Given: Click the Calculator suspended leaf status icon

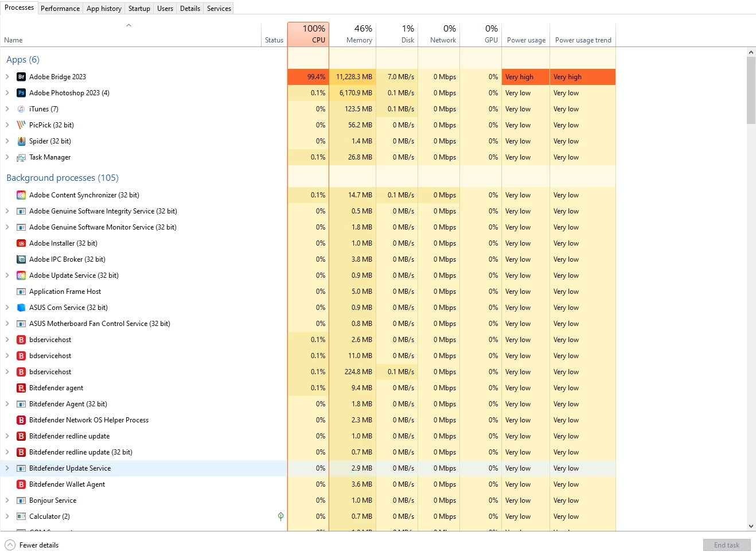Looking at the screenshot, I should click(280, 517).
